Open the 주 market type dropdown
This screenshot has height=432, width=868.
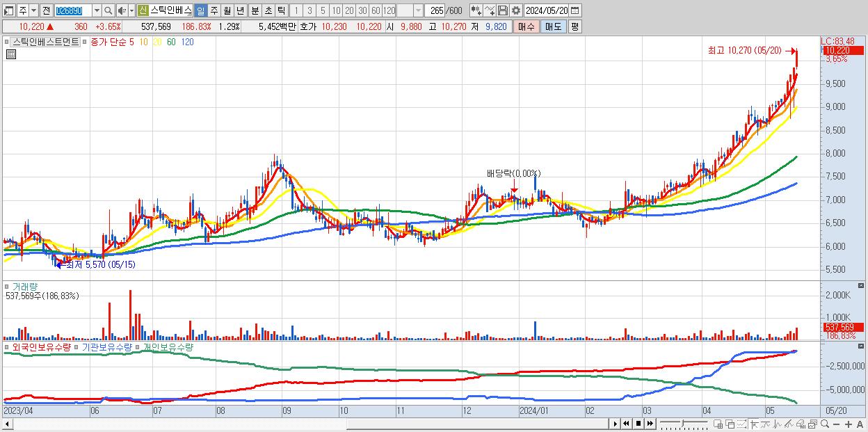click(34, 10)
